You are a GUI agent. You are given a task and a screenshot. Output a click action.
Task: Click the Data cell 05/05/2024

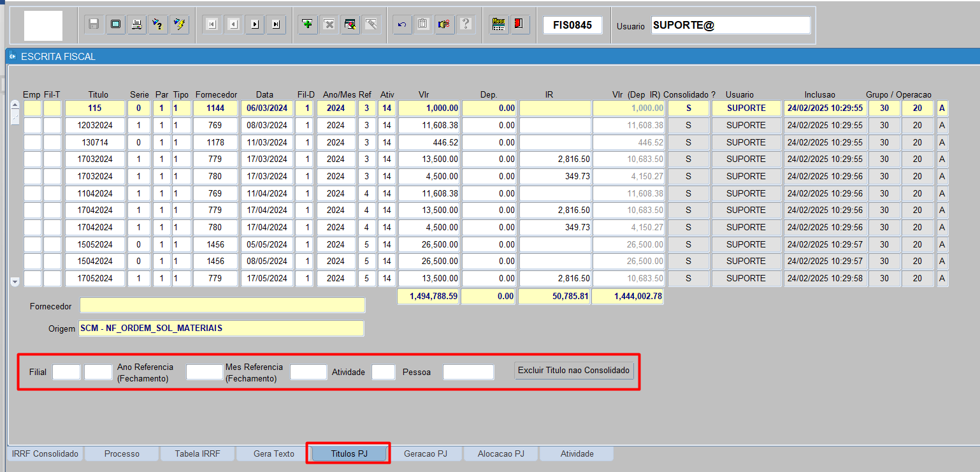coord(267,244)
